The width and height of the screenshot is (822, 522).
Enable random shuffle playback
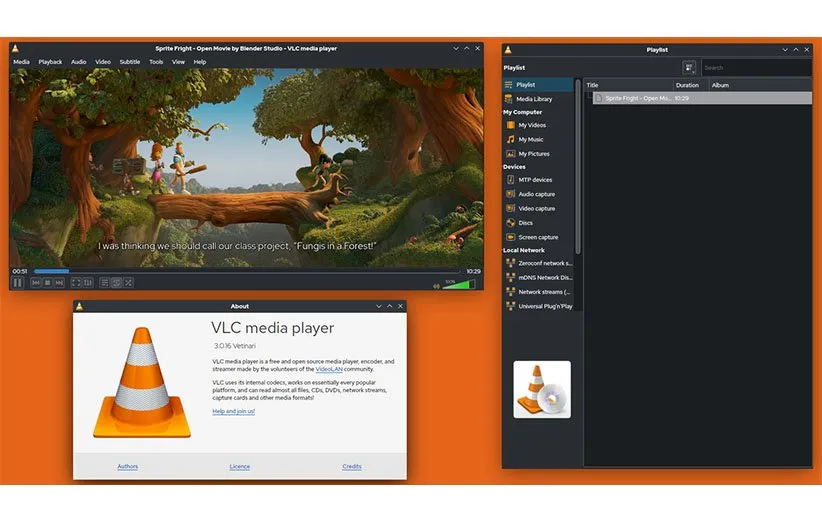[129, 283]
